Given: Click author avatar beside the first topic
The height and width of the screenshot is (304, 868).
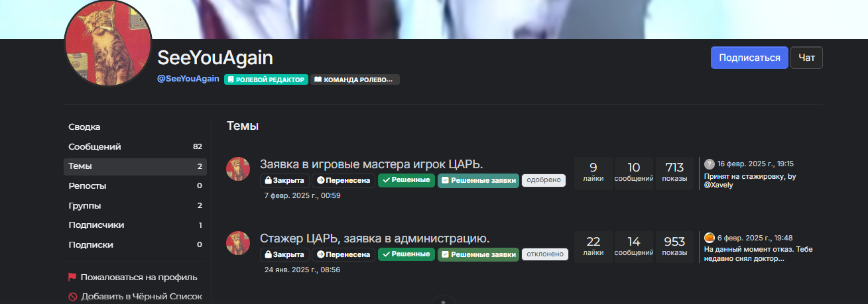Looking at the screenshot, I should point(238,169).
